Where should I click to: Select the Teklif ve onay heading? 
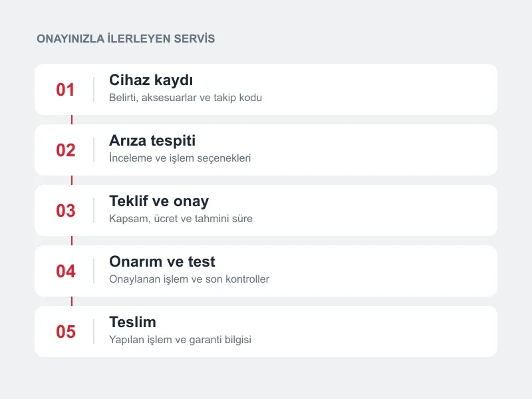point(159,201)
